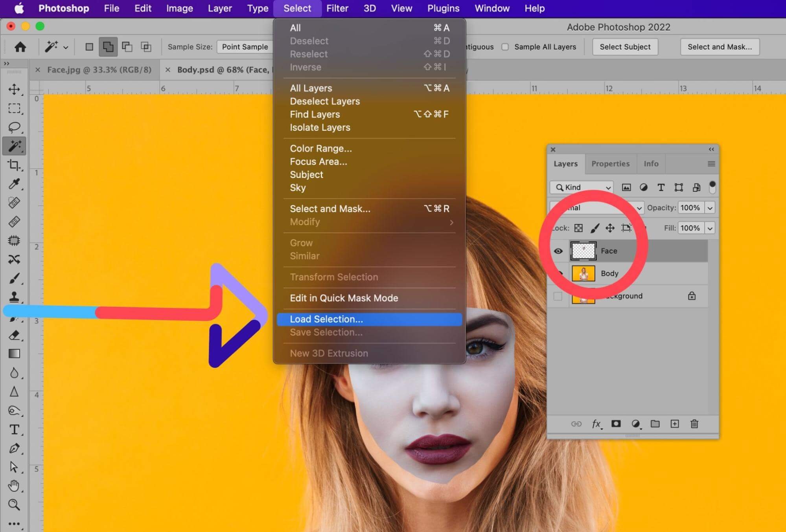Viewport: 786px width, 532px height.
Task: Select the Horizontal Type tool
Action: pos(15,429)
